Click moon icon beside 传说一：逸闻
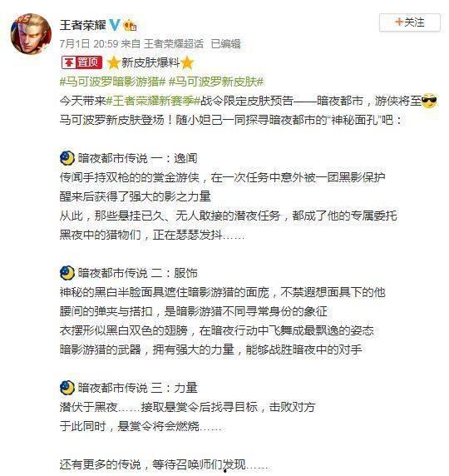This screenshot has width=449, height=476. [67, 158]
